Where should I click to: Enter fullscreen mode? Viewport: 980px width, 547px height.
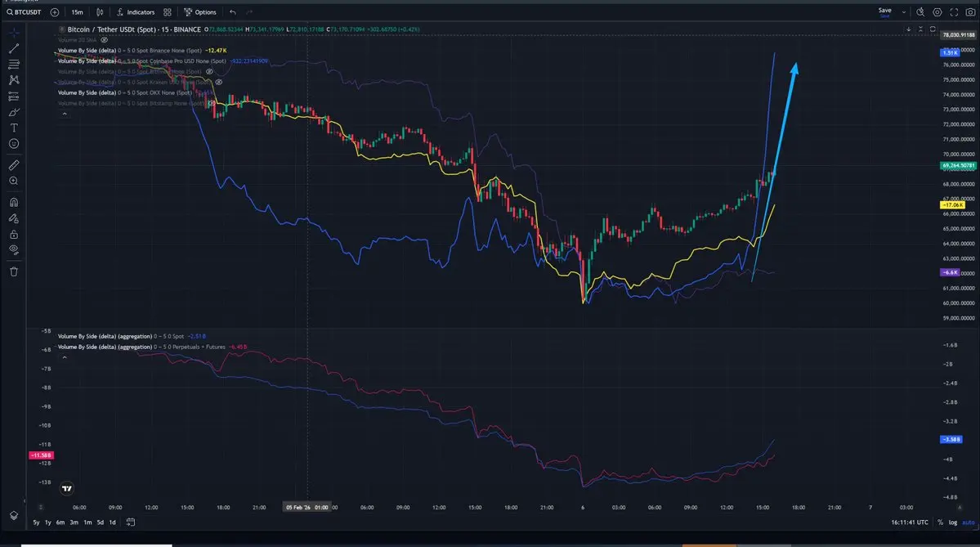[955, 12]
